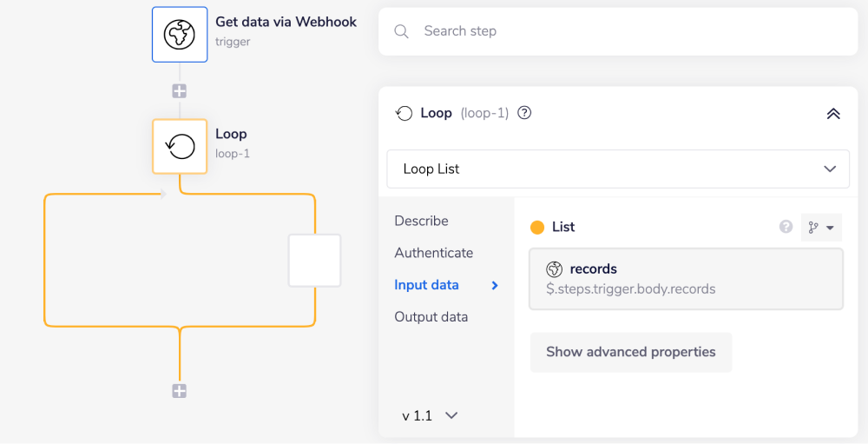Select the Input data tab
This screenshot has height=444, width=868.
point(426,285)
